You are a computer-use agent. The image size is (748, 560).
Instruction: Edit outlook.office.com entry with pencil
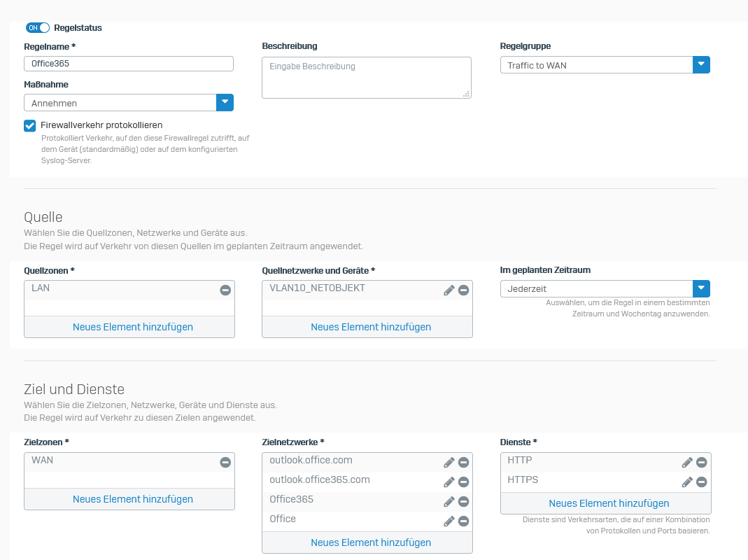449,463
